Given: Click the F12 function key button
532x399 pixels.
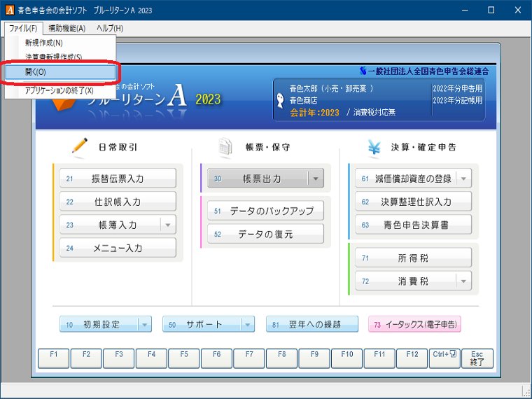Looking at the screenshot, I should tap(412, 358).
